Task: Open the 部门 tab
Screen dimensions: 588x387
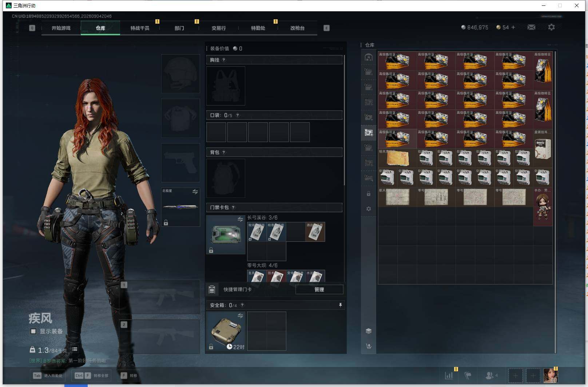Action: point(179,28)
